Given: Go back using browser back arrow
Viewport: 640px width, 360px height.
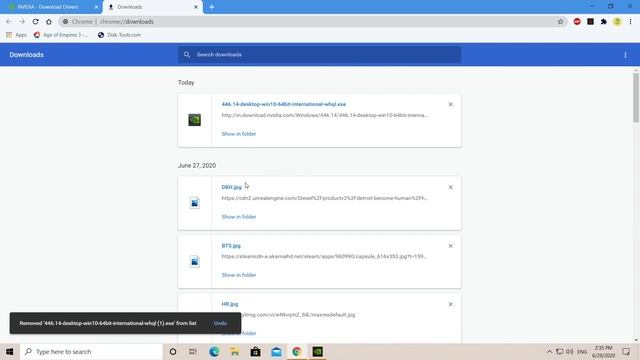Looking at the screenshot, I should 9,22.
